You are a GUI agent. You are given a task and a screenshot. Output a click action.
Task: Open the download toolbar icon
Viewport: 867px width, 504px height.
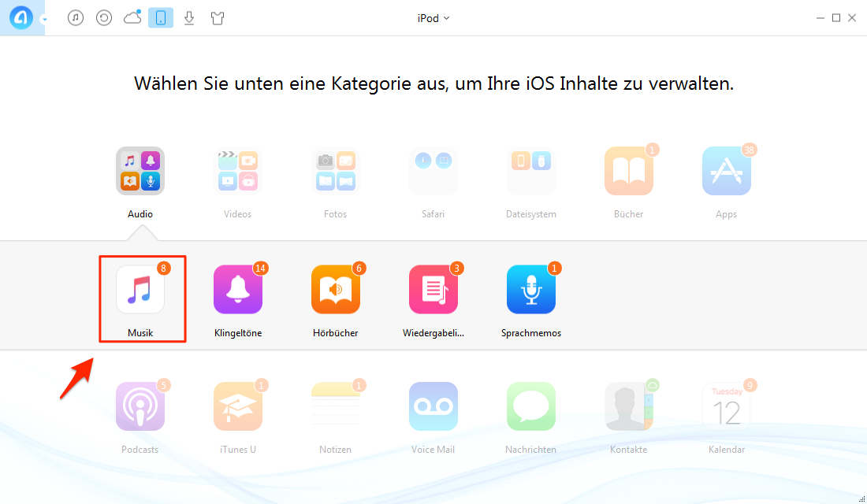tap(189, 18)
